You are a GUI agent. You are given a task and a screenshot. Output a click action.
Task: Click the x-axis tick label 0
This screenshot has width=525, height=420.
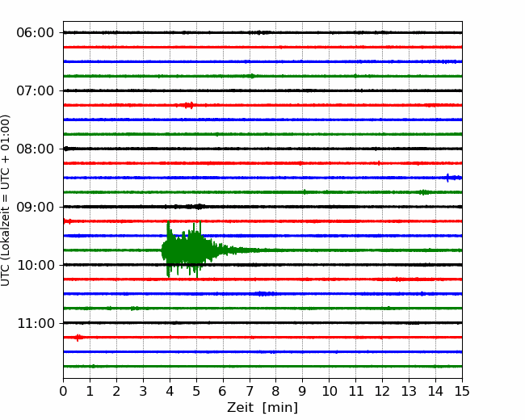click(63, 391)
